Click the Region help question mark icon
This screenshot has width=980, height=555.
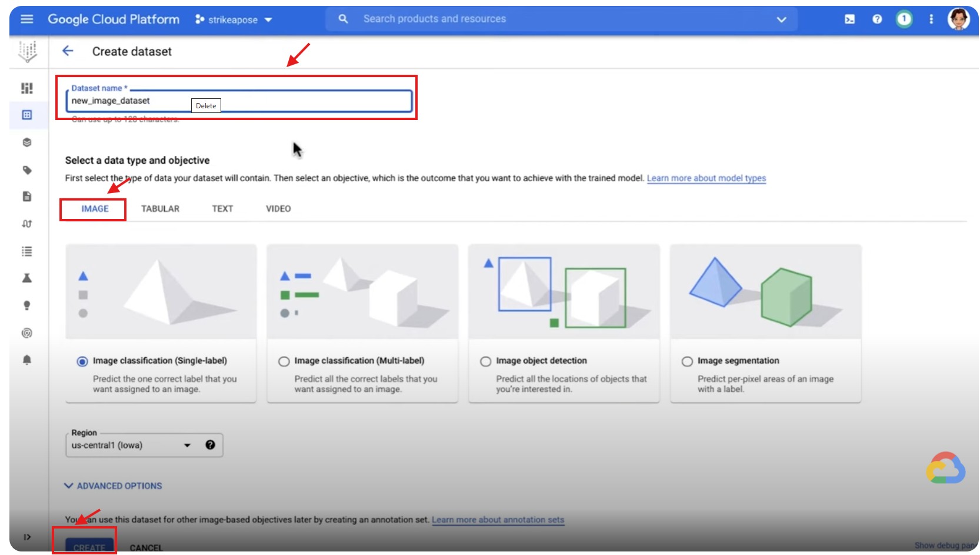click(210, 445)
